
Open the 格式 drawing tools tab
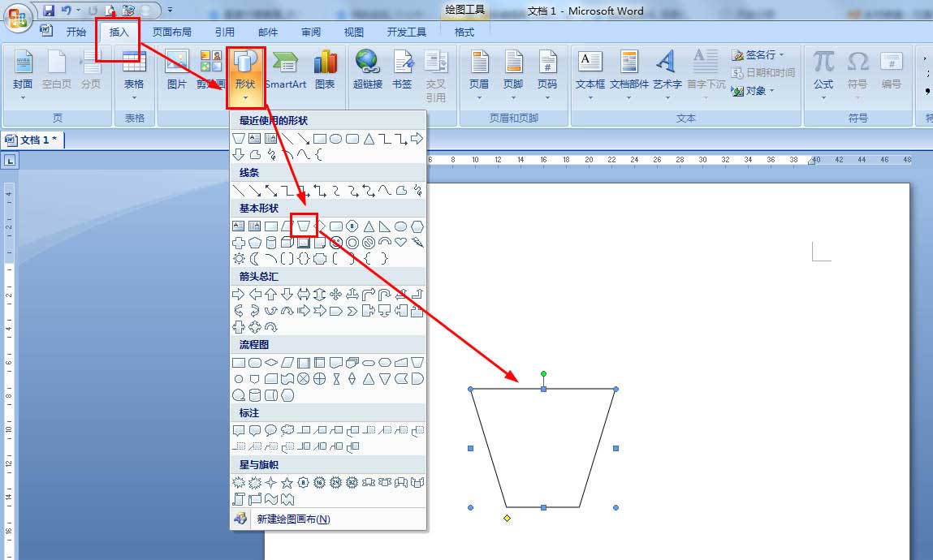[x=464, y=32]
